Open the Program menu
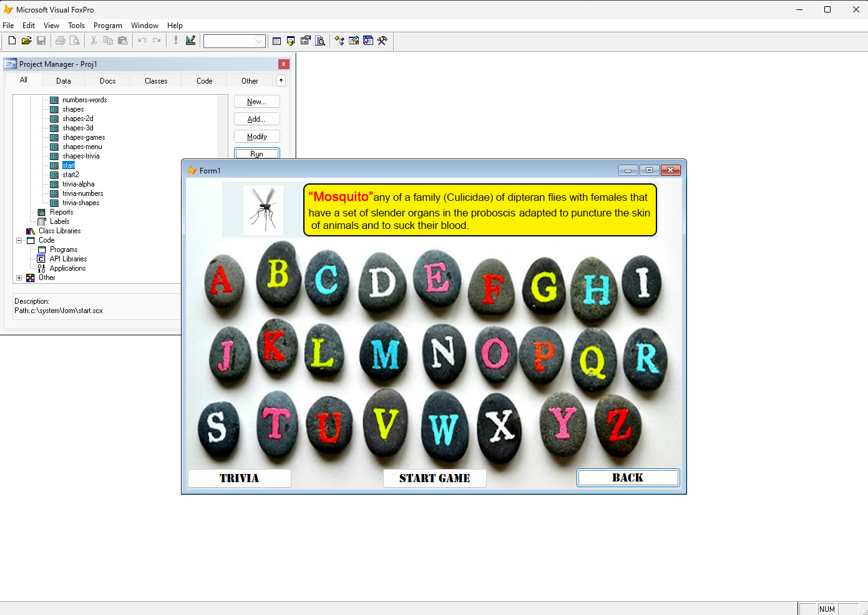Screen dimensions: 868x615 [x=107, y=26]
